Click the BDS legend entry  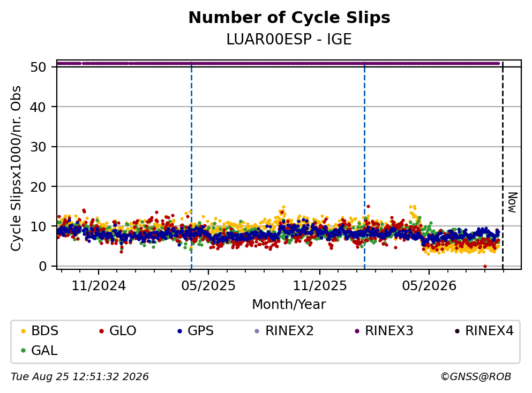pos(39,331)
